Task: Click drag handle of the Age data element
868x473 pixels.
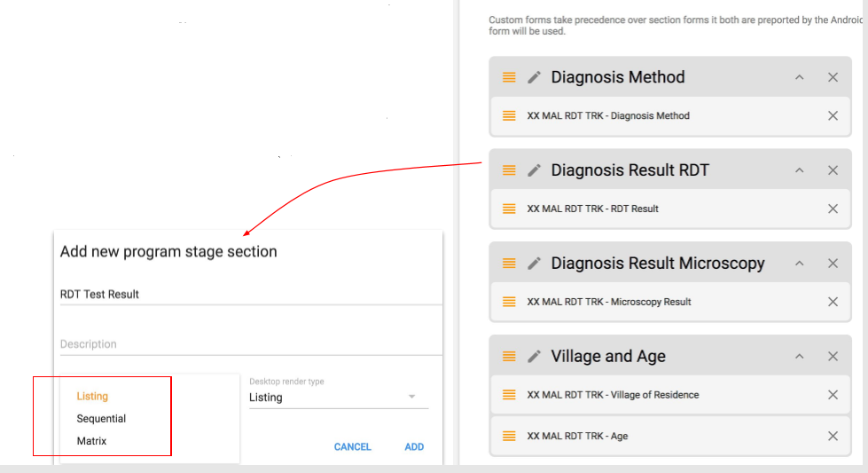Action: pos(509,436)
